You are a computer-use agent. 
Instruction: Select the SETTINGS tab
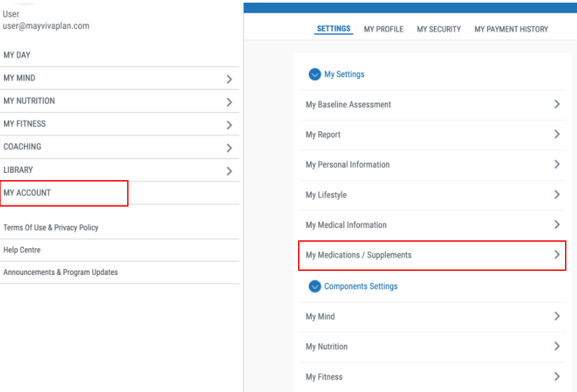[334, 29]
